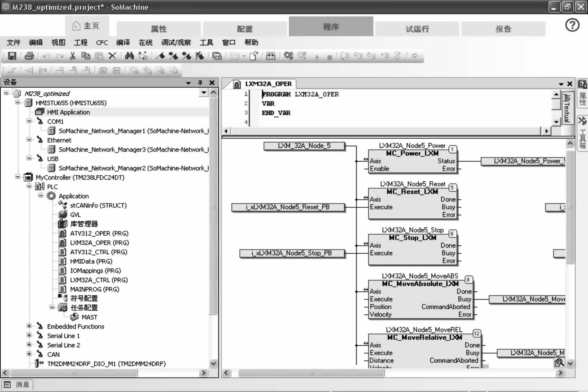Click the Save floppy disk icon

click(12, 56)
